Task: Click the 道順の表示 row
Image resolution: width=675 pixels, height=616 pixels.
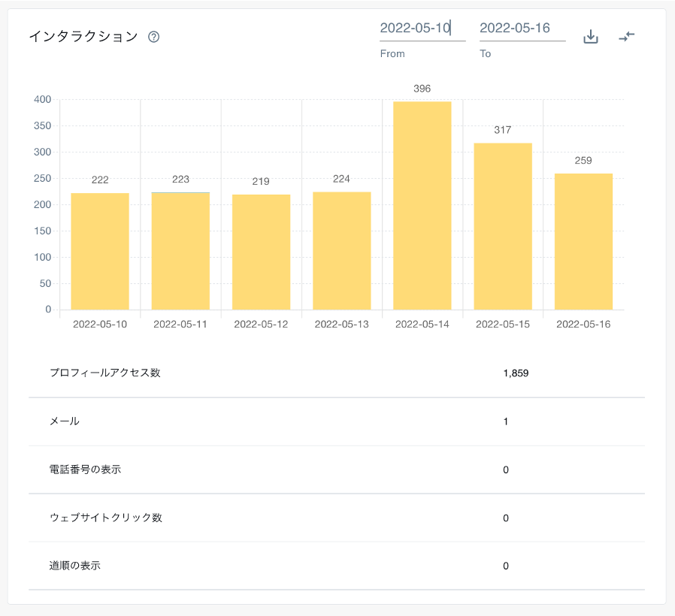Action: (75, 566)
